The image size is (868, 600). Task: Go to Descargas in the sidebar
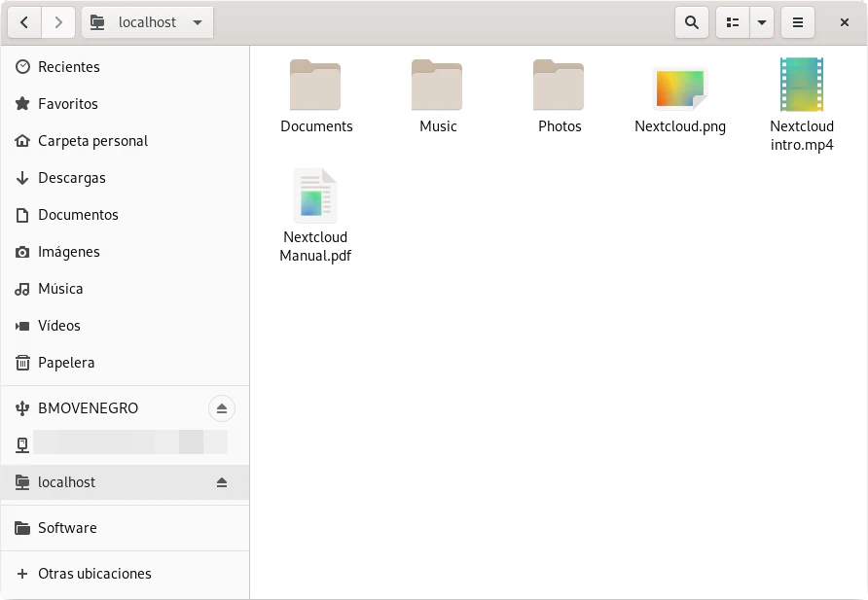click(71, 178)
